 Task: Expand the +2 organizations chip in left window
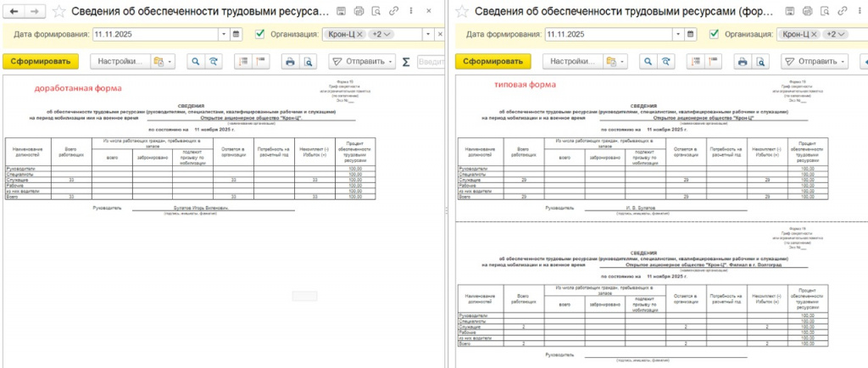point(381,34)
